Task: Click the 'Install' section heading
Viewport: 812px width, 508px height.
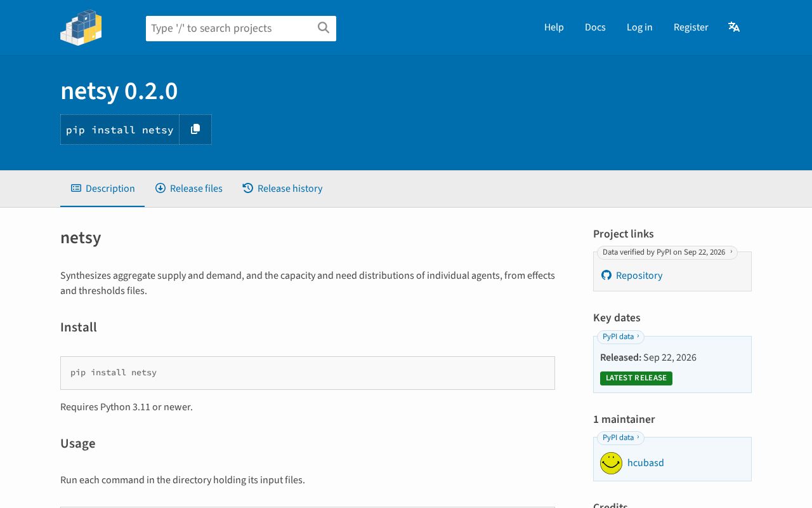Action: (79, 328)
